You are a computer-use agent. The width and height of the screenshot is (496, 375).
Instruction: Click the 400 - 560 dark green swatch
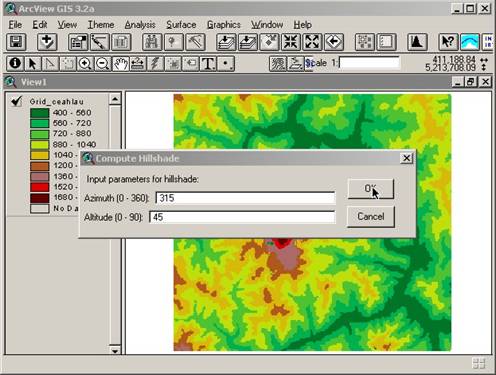click(x=40, y=113)
